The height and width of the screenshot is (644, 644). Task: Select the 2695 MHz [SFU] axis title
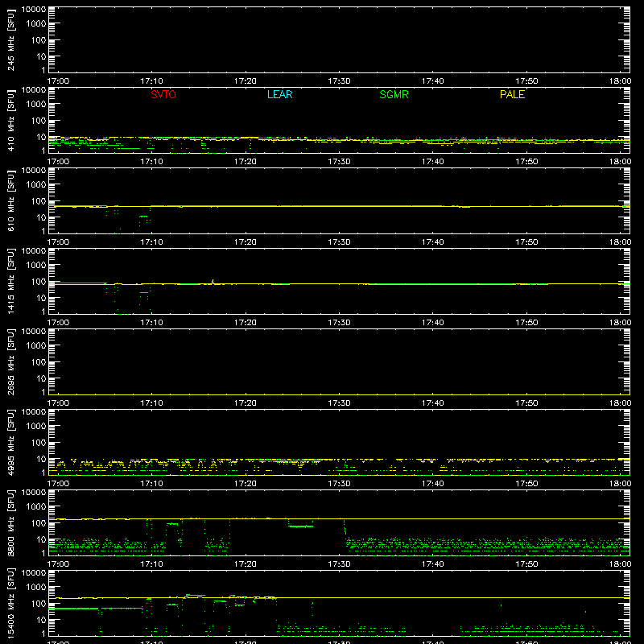[x=10, y=362]
